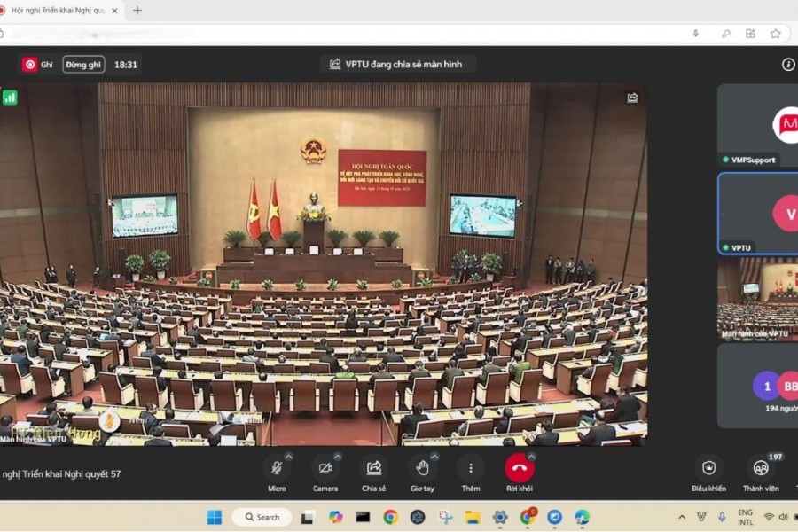Open Điều khiển host controls
The image size is (798, 532).
tap(708, 468)
